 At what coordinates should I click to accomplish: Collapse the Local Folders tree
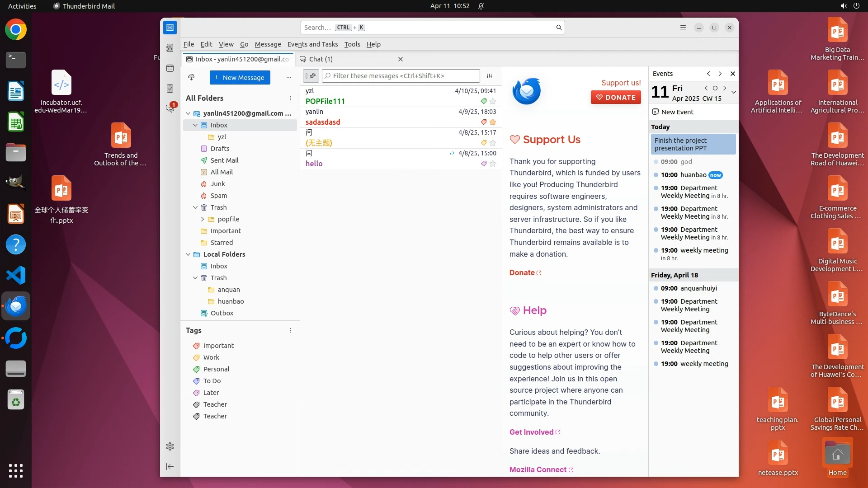click(188, 254)
